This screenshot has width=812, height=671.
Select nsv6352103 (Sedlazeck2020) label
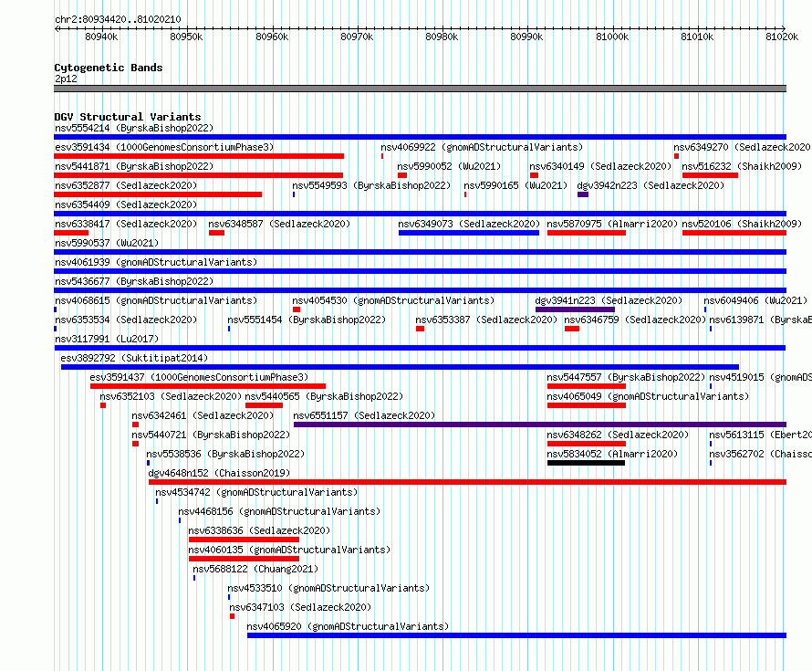pos(171,396)
